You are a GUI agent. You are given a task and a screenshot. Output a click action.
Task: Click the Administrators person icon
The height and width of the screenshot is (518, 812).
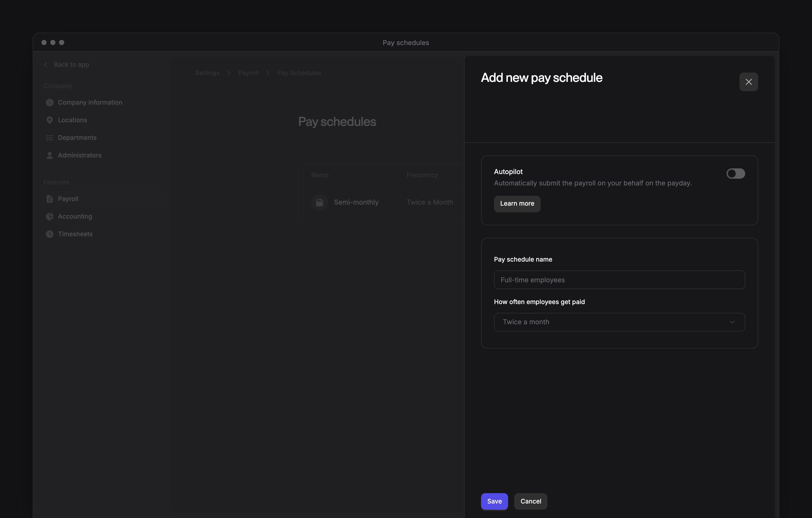49,155
